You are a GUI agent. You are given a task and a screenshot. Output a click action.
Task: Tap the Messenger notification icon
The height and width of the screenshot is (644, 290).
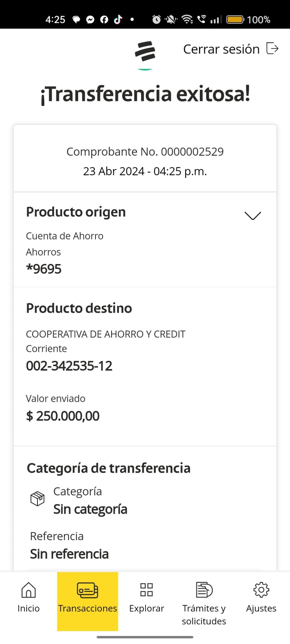point(90,20)
